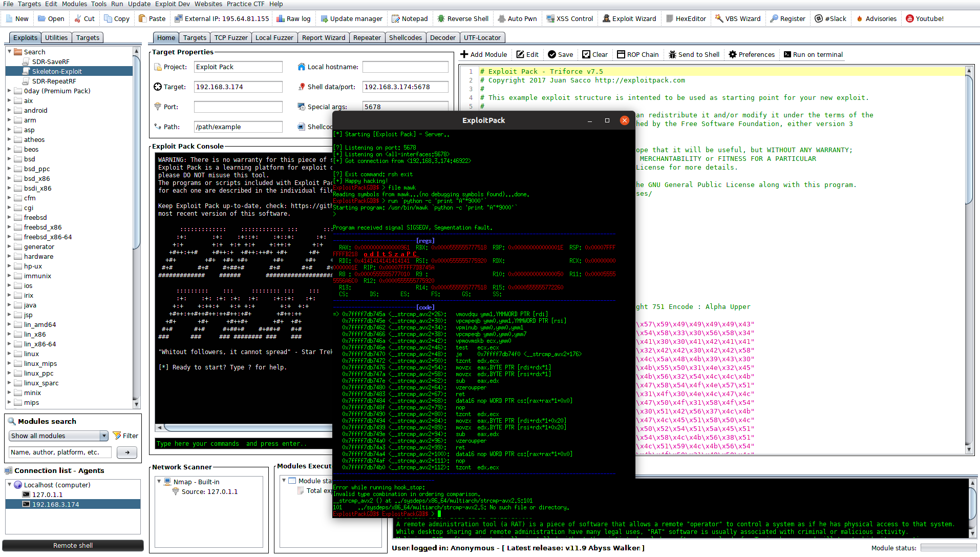Click the module search text field
The height and width of the screenshot is (557, 980).
point(60,452)
